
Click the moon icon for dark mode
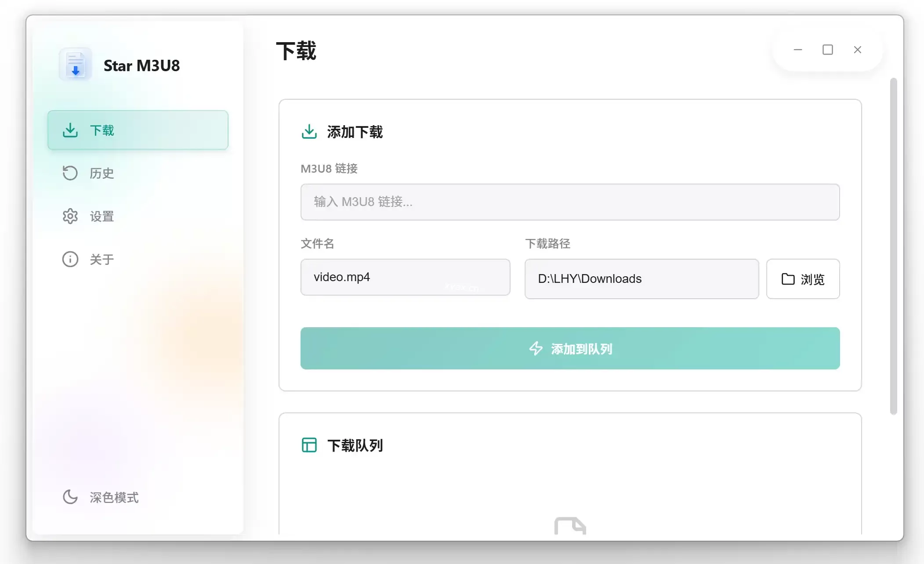click(x=70, y=497)
